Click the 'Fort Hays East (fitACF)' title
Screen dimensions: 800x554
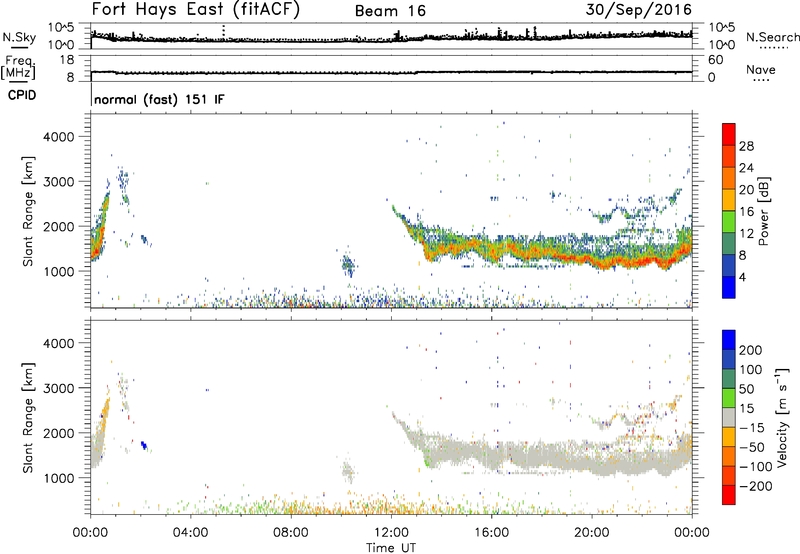pos(195,10)
